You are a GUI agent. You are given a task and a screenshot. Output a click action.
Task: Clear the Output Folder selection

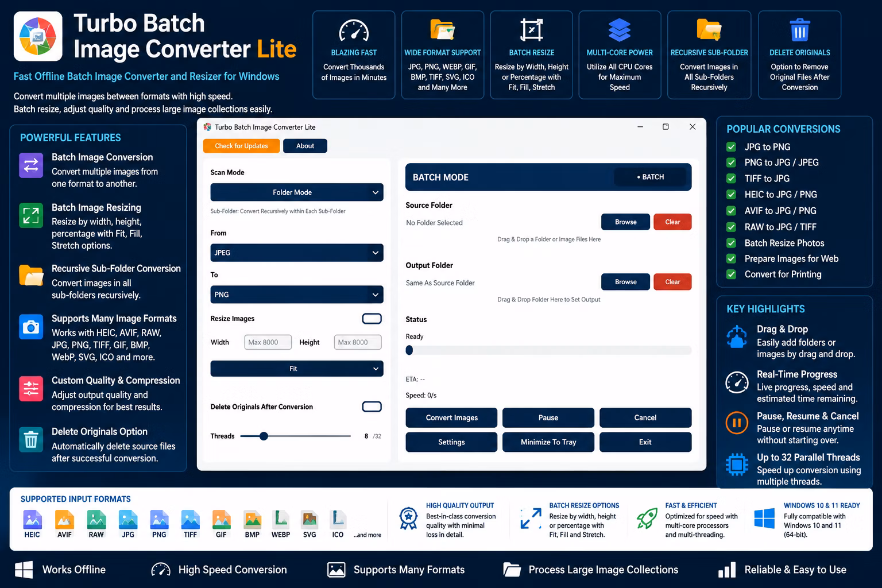(672, 282)
